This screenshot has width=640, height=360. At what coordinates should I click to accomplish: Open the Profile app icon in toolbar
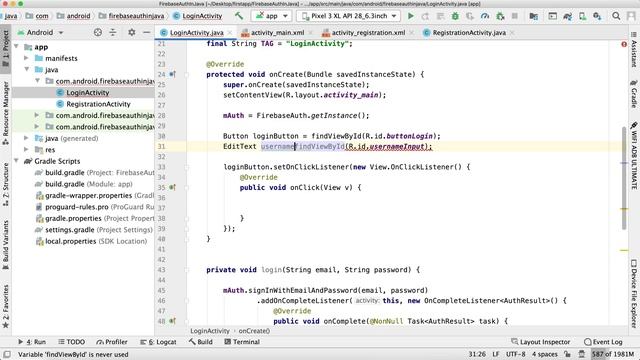(485, 16)
